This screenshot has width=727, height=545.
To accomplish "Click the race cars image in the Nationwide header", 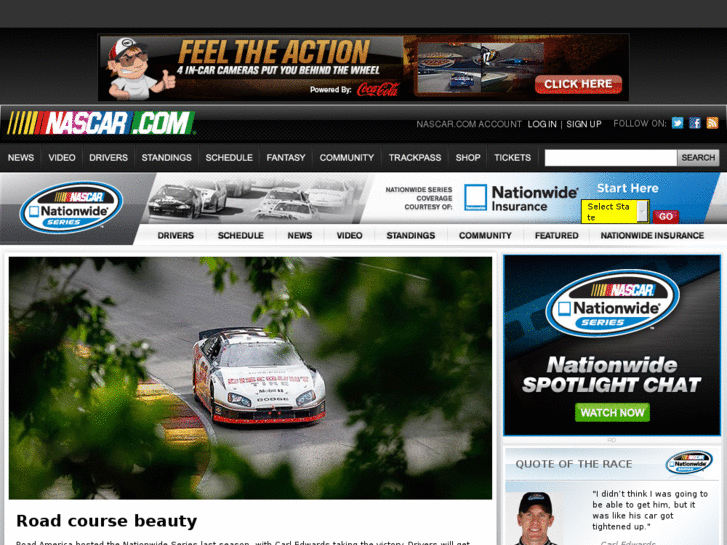I will pos(254,200).
